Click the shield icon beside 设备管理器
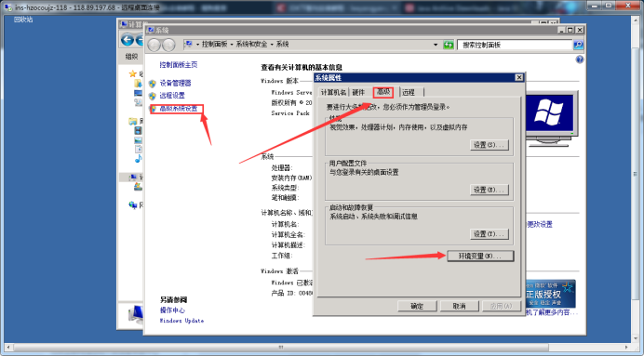The image size is (644, 356). (x=153, y=84)
